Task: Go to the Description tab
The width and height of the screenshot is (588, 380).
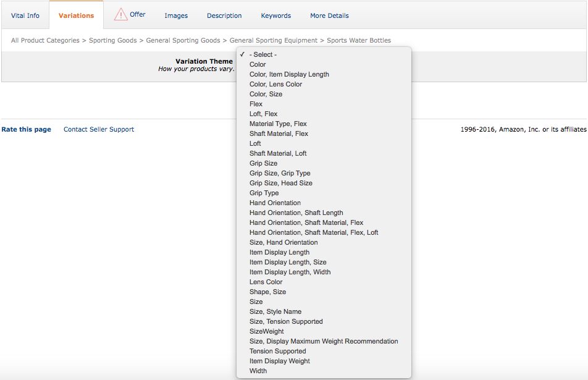Action: (224, 15)
